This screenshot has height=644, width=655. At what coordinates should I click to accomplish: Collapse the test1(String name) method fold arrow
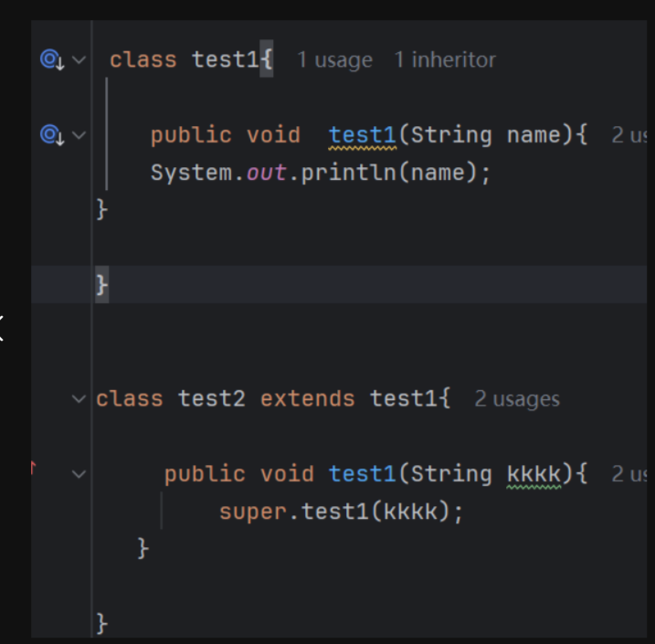pos(79,135)
